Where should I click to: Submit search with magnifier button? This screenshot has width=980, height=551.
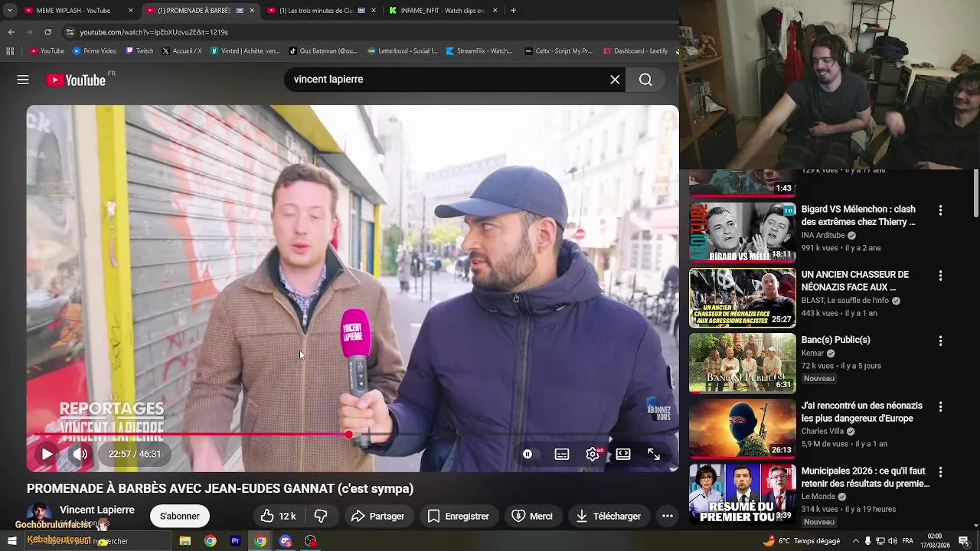645,80
